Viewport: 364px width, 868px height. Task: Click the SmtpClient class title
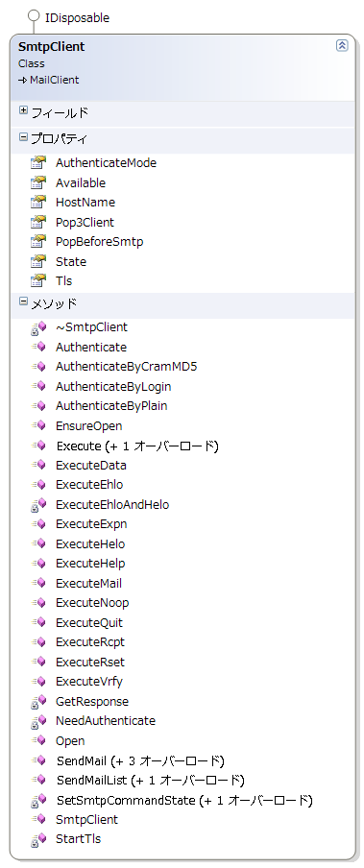click(51, 47)
